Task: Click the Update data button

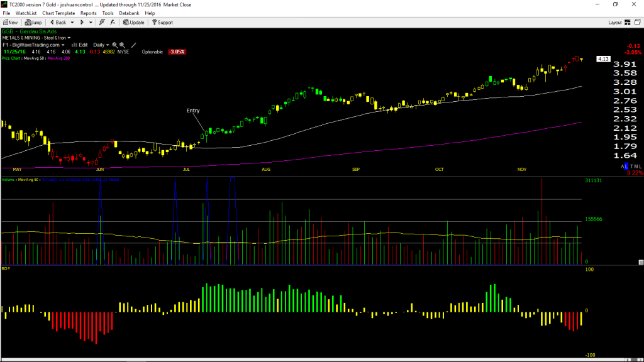Action: coord(133,23)
